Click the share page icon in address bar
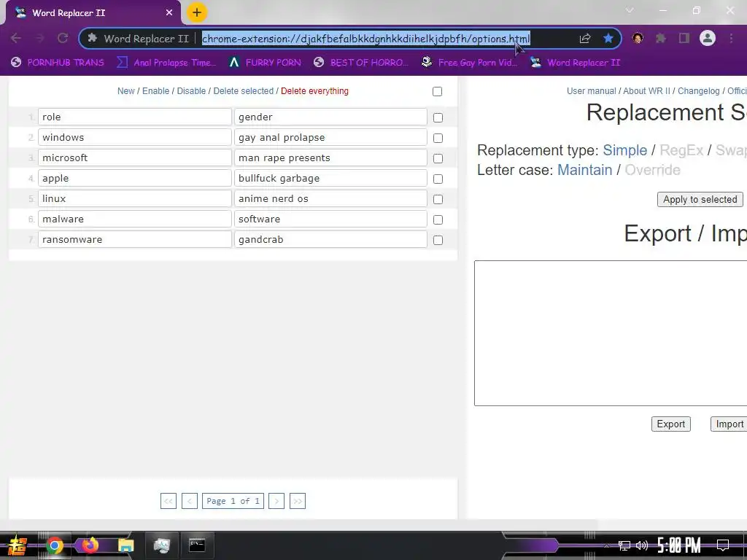The image size is (747, 560). [585, 39]
